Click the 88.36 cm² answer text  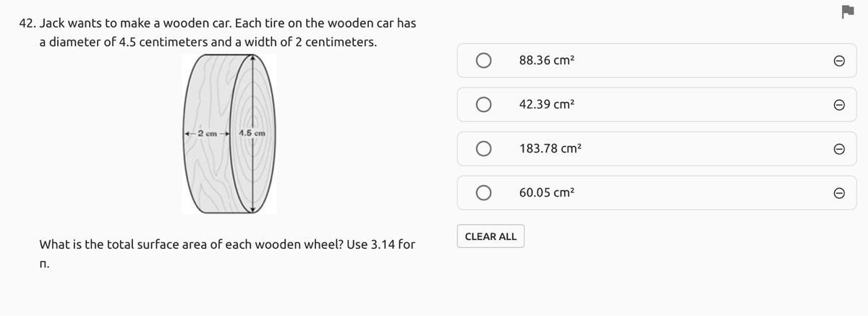[547, 61]
